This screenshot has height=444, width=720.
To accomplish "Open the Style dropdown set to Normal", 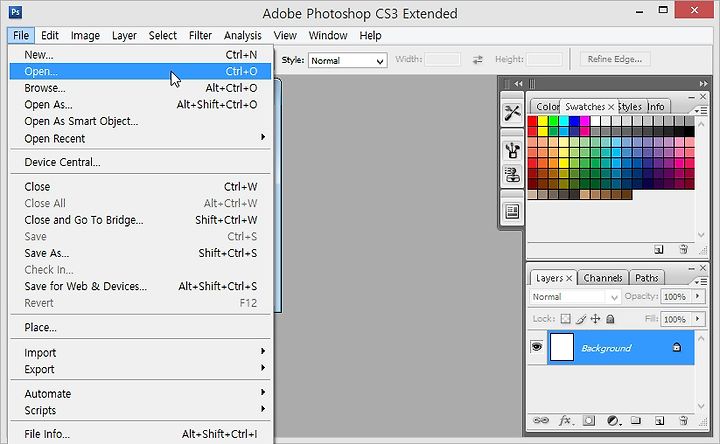I will point(348,60).
